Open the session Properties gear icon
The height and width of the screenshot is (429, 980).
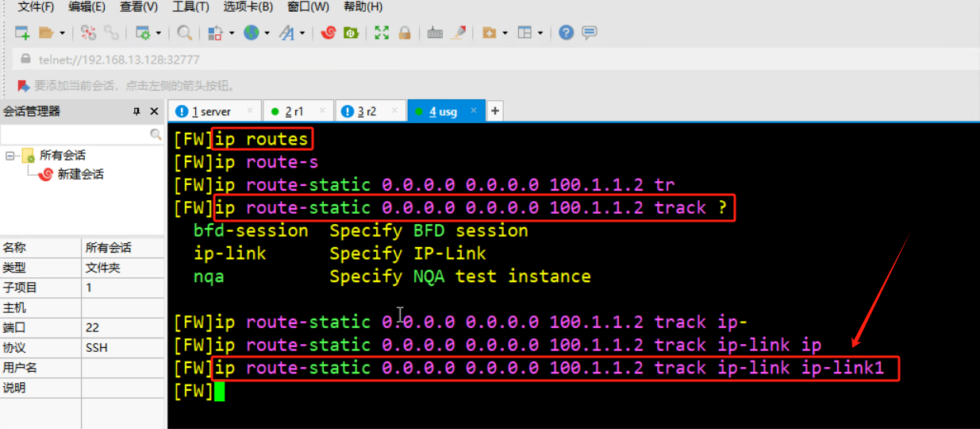143,33
